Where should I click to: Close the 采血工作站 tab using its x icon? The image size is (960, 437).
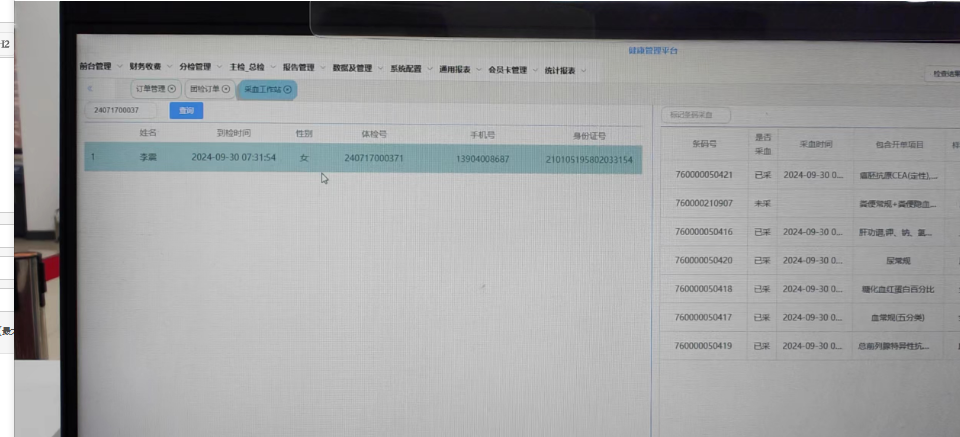click(288, 89)
